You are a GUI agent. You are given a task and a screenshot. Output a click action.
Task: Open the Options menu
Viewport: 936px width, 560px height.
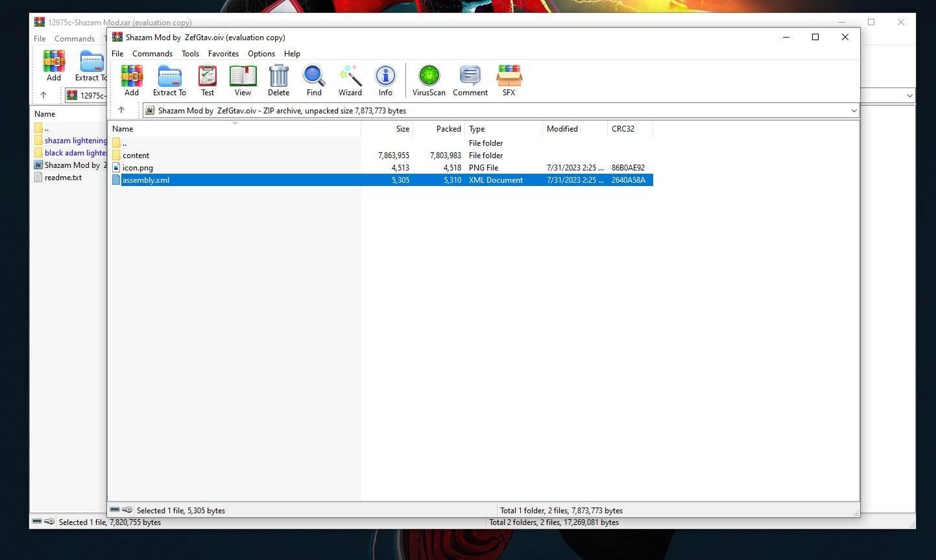pyautogui.click(x=261, y=53)
